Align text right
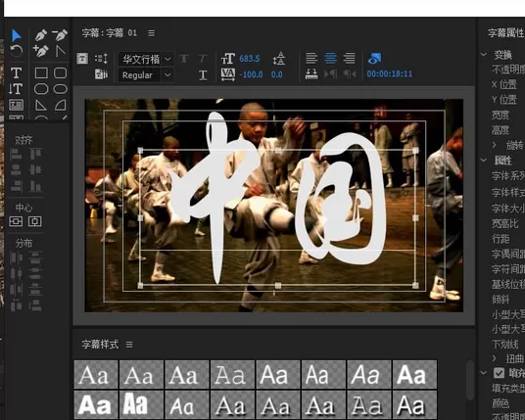Viewport: 525px width, 420px height. tap(350, 58)
